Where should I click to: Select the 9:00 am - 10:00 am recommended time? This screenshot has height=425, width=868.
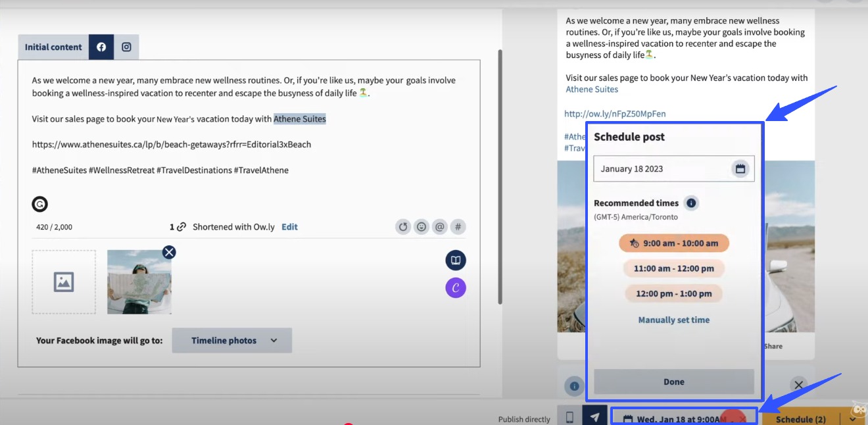click(x=673, y=243)
